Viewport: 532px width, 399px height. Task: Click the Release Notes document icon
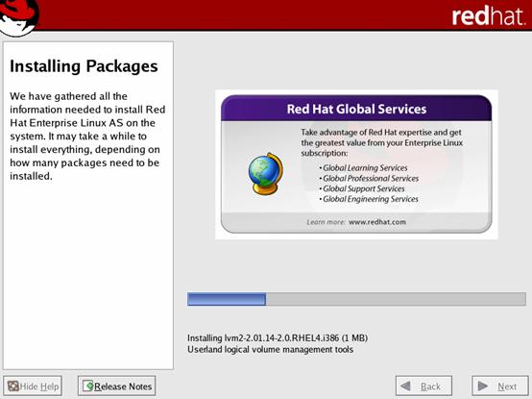(x=88, y=386)
